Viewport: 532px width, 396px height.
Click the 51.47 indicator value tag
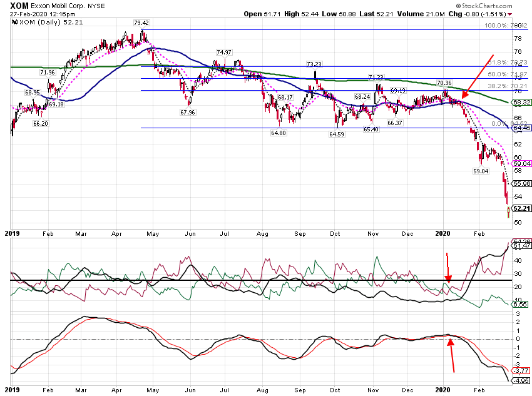click(522, 246)
